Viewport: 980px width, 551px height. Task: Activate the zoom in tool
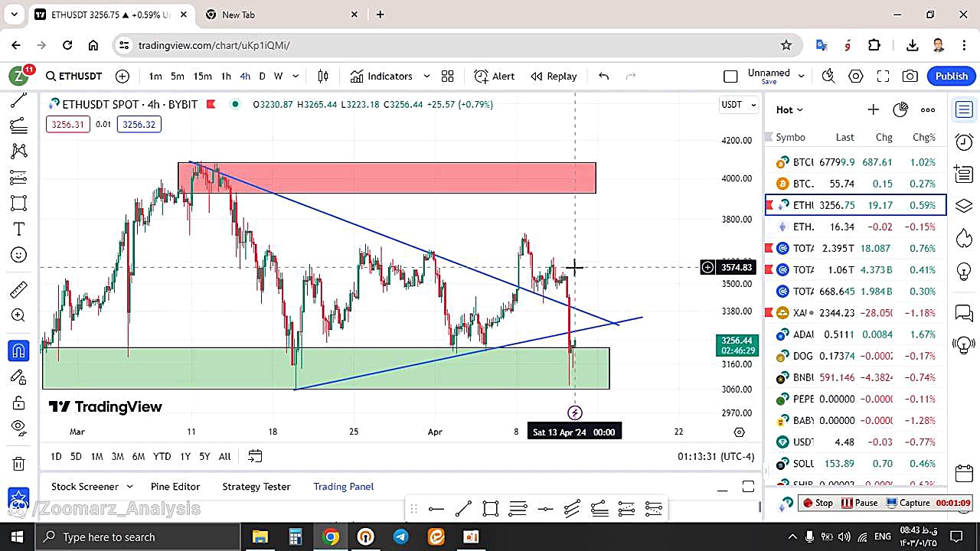coord(19,315)
